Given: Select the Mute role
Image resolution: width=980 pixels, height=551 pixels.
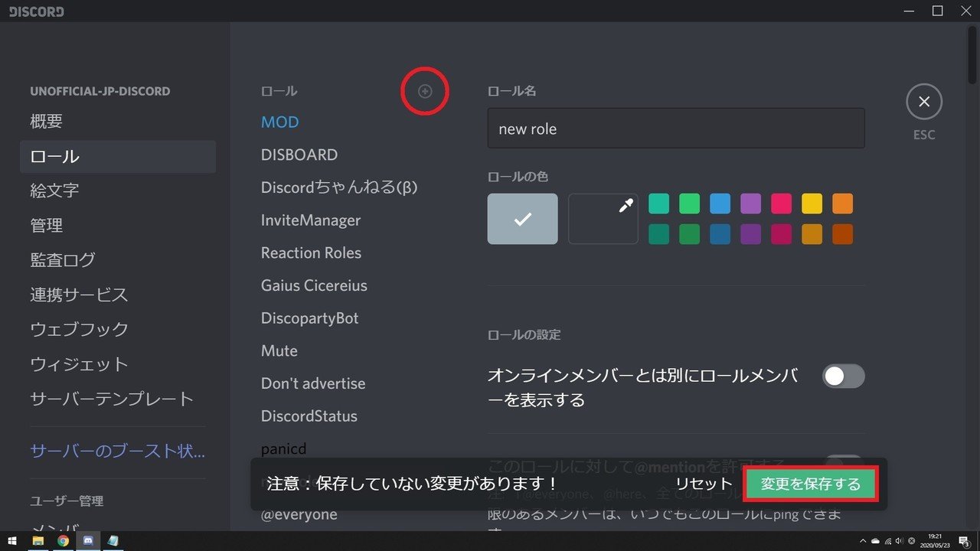Looking at the screenshot, I should (279, 351).
